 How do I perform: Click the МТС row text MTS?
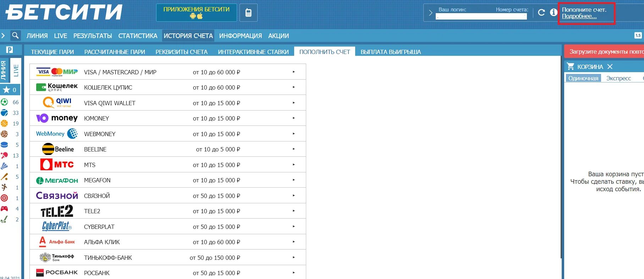(x=90, y=165)
